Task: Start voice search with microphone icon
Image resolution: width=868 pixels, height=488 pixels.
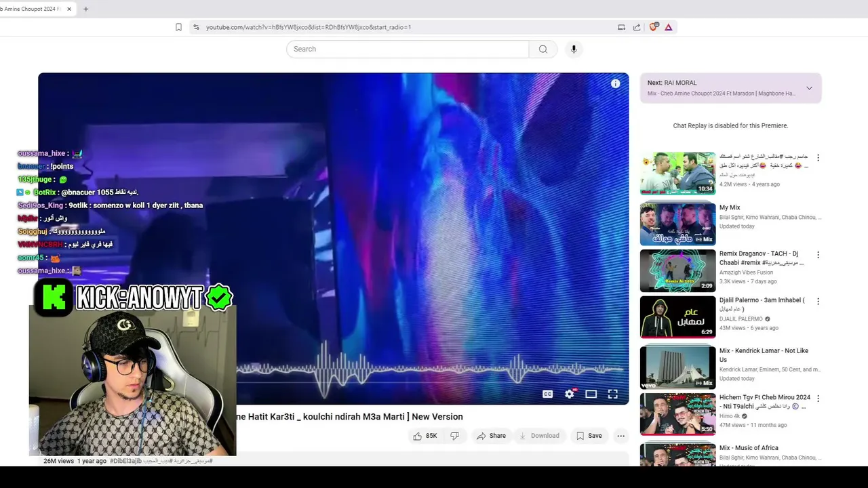Action: pos(574,49)
